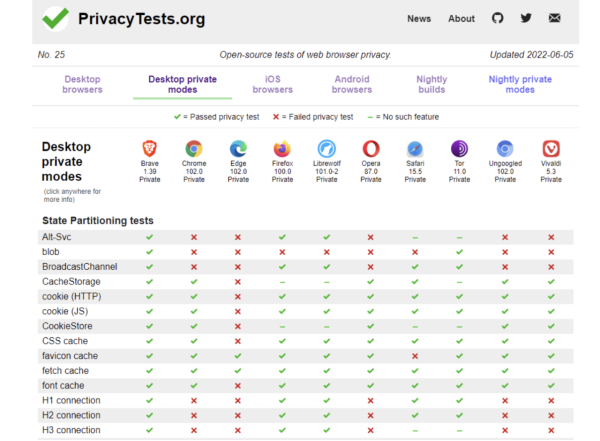
Task: Click Chrome's red X in the Alt-Svc row
Action: coord(194,237)
